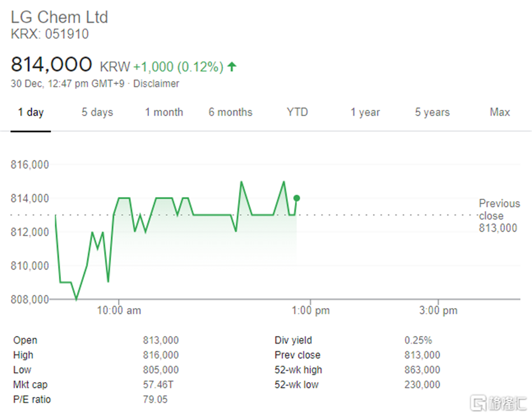Open the 1 month chart view

click(x=164, y=112)
